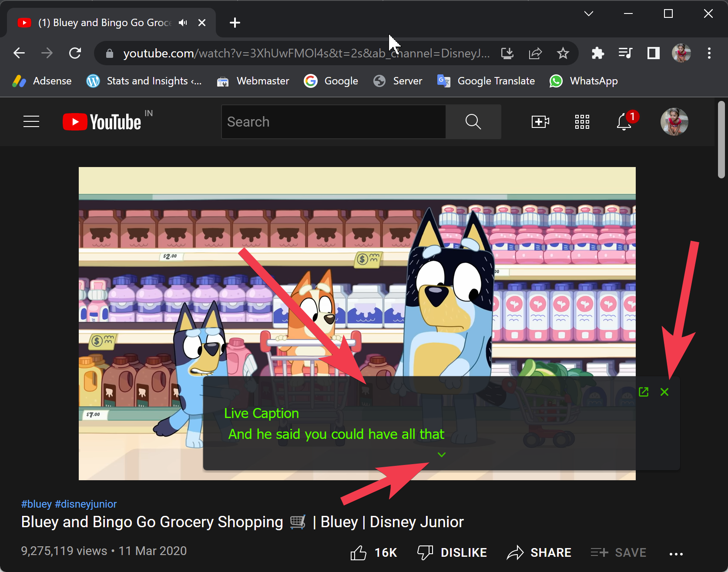
Task: Open the YouTube account avatar menu
Action: [674, 122]
